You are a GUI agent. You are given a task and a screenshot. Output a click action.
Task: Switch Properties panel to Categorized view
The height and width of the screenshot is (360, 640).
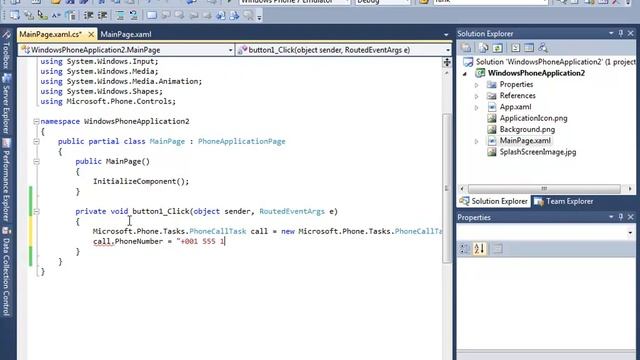point(464,249)
